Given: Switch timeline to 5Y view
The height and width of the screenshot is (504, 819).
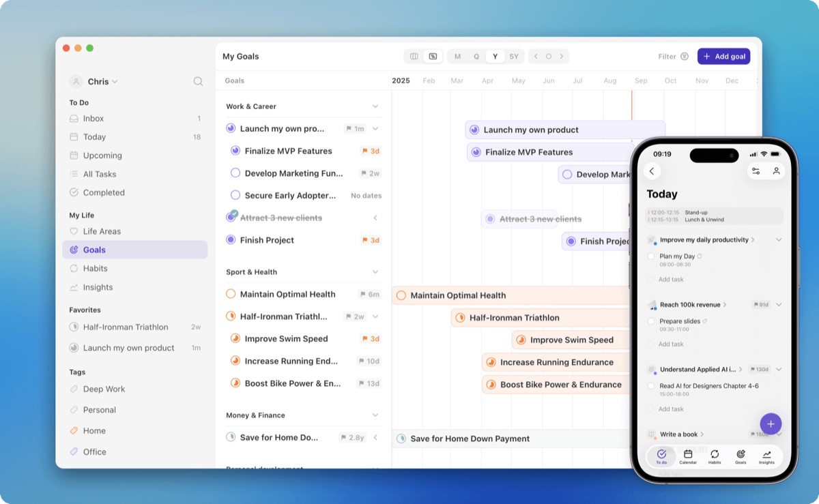Looking at the screenshot, I should [514, 57].
